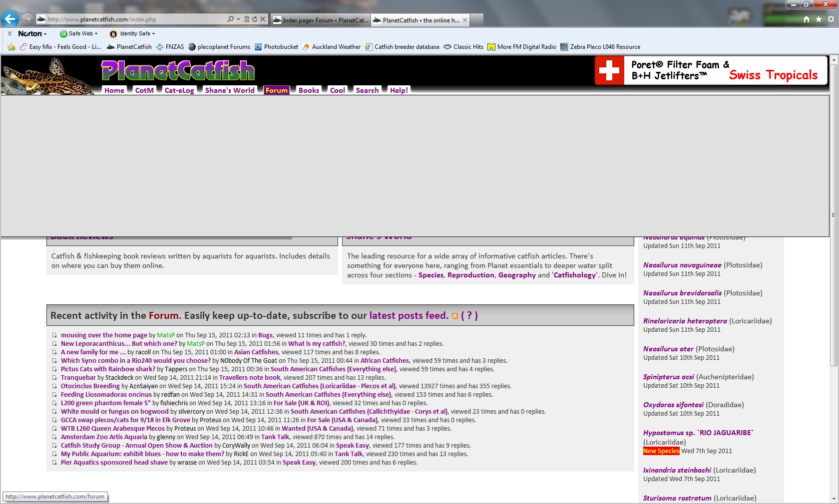Click the PlanetCatfish logo
This screenshot has width=839, height=504.
tap(178, 70)
